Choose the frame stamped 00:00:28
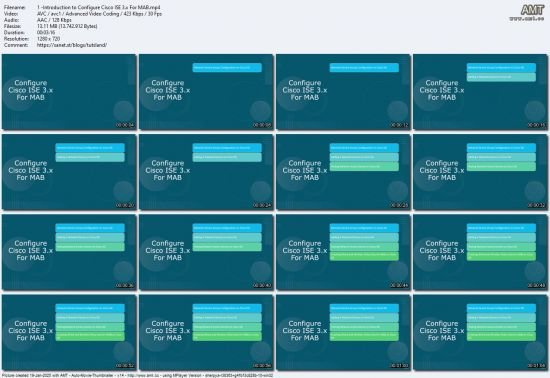Screen dimensions: 550x378 [343, 172]
